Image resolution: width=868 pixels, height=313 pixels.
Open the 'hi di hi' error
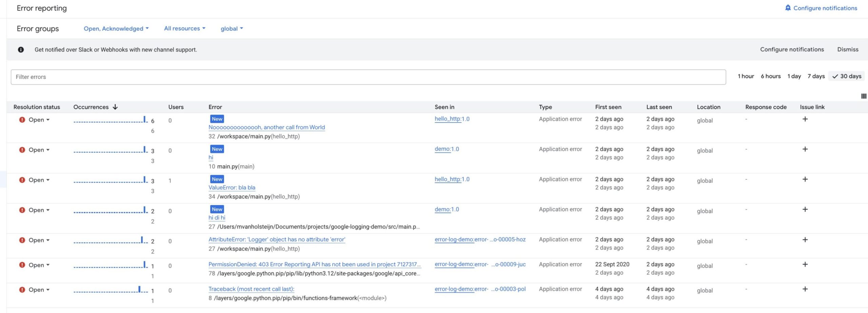coord(217,218)
